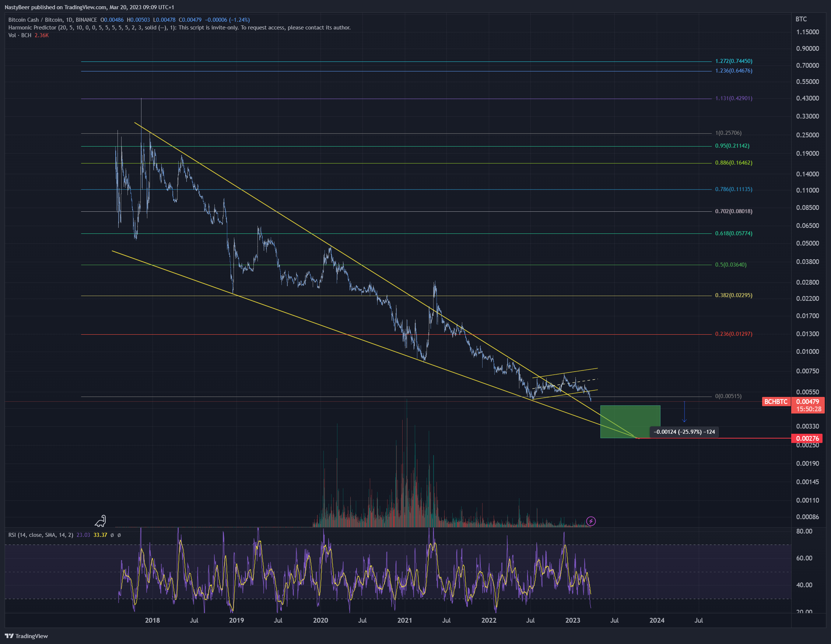Click the 0.886(0.16462) Fibonacci label
Viewport: 831px width, 644px height.
tap(734, 162)
